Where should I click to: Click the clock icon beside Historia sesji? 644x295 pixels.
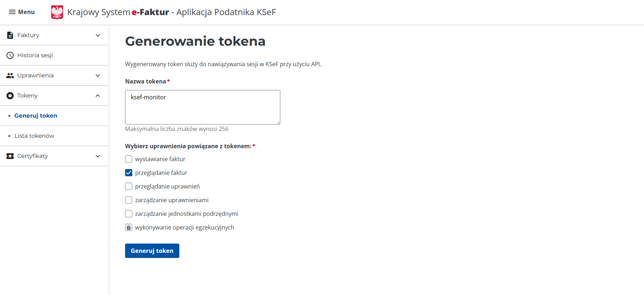(x=9, y=55)
